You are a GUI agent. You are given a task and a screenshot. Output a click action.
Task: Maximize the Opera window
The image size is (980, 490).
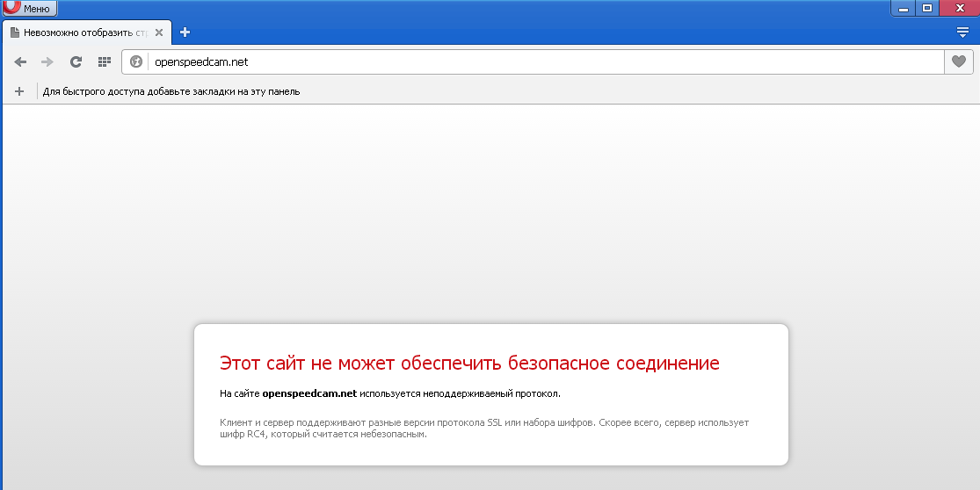[927, 8]
